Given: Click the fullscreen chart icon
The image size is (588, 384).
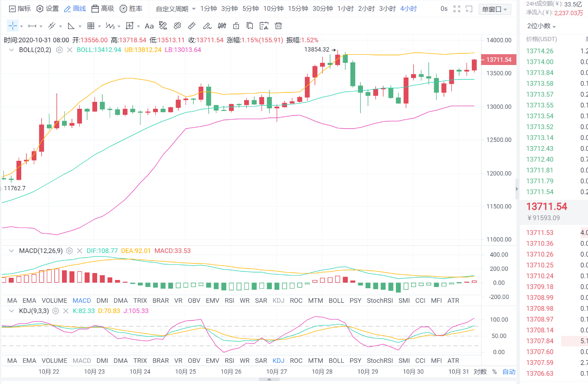Looking at the screenshot, I should pos(457,9).
